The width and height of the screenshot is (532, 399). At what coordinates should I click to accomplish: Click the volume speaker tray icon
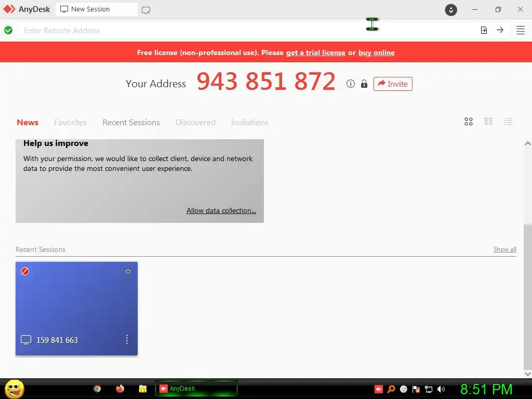(x=441, y=389)
